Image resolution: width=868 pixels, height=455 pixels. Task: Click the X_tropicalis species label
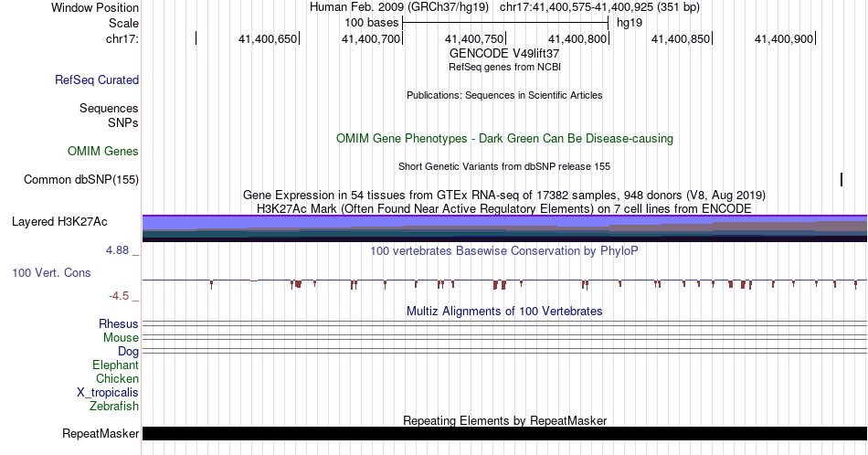(108, 393)
